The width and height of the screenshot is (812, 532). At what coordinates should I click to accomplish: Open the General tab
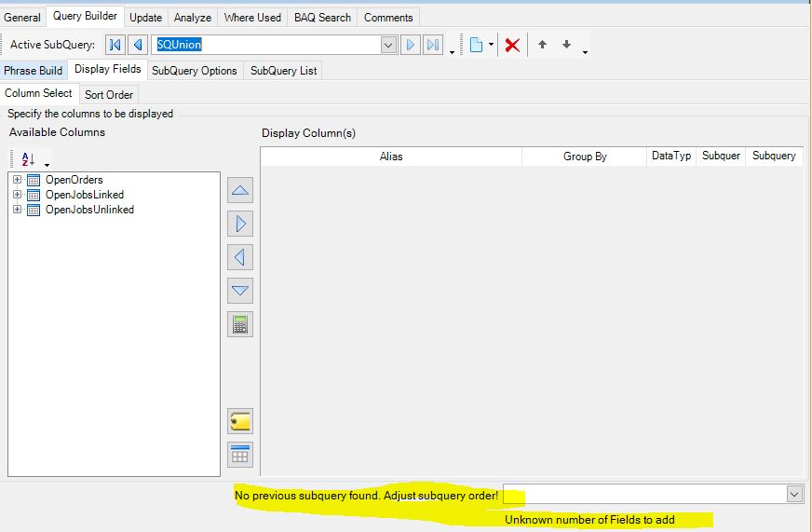pyautogui.click(x=22, y=18)
